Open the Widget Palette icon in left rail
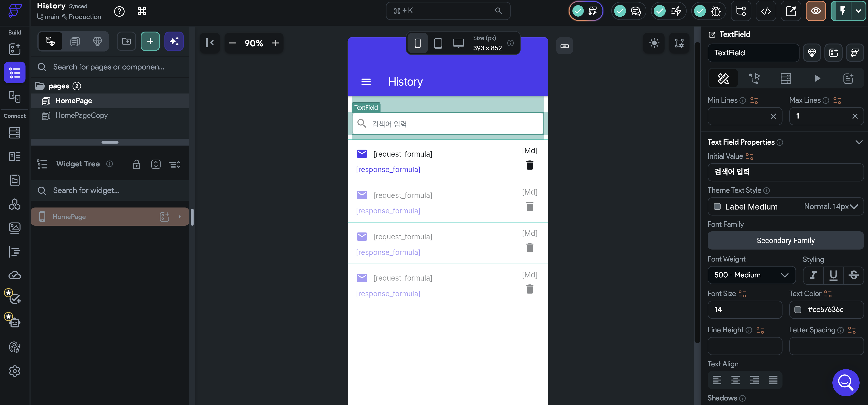 coord(15,49)
